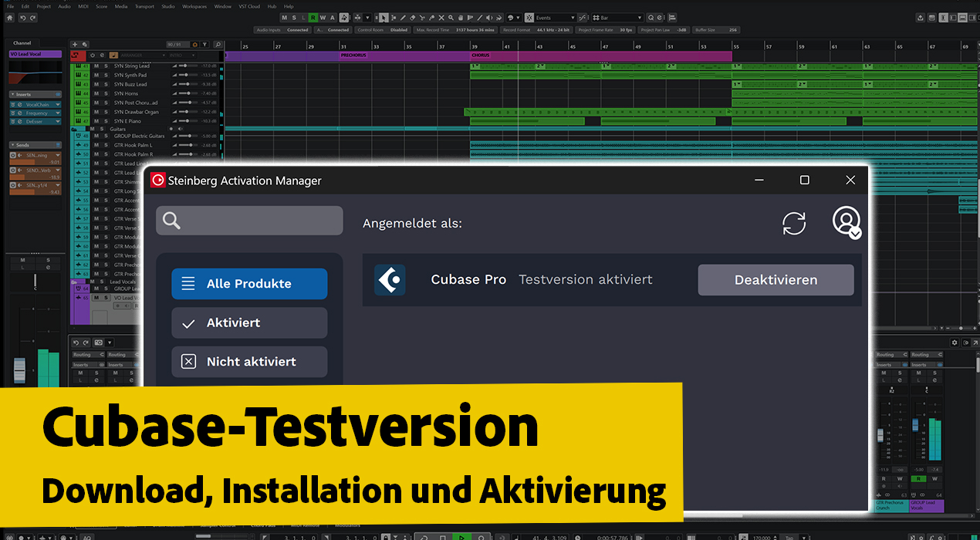Viewport: 980px width, 540px height.
Task: Click the track filter funnel icon
Action: click(x=204, y=44)
